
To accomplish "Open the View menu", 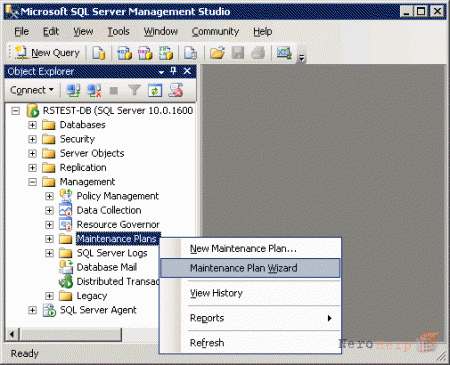I will (x=83, y=32).
